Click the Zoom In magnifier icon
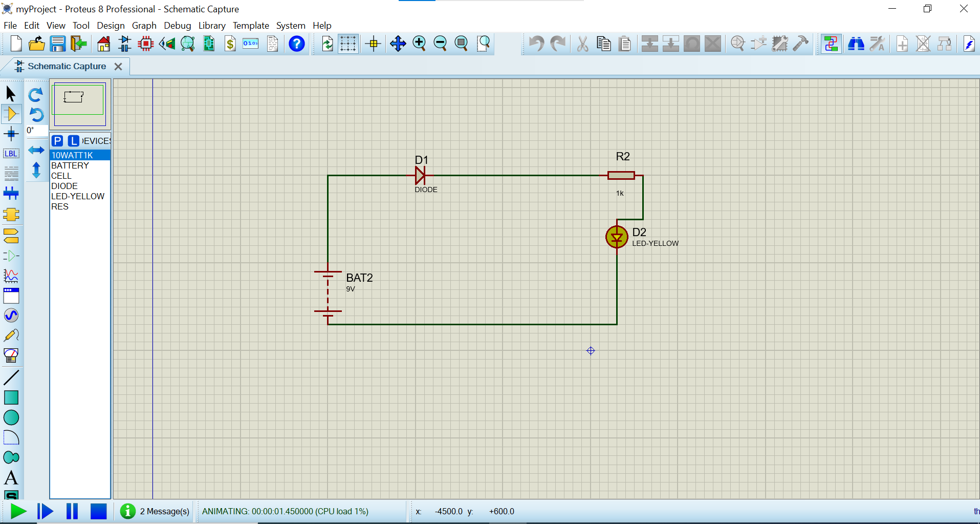The height and width of the screenshot is (524, 980). coord(419,44)
